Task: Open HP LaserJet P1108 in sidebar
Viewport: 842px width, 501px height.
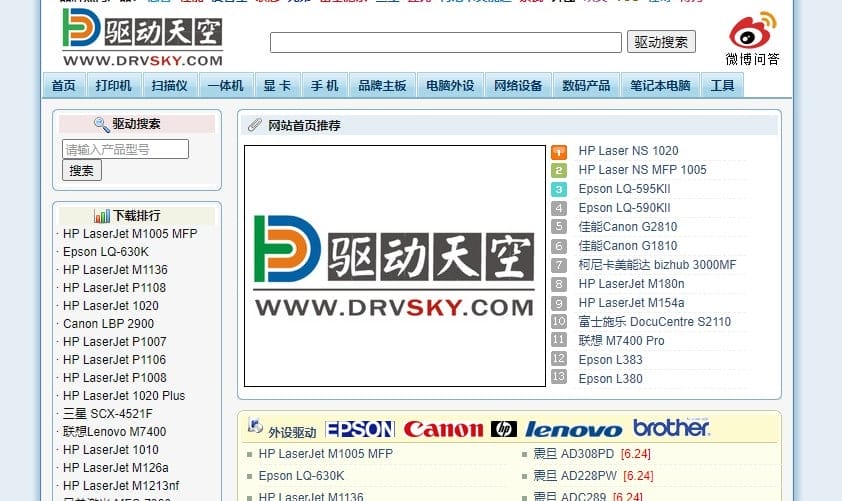Action: [x=114, y=288]
